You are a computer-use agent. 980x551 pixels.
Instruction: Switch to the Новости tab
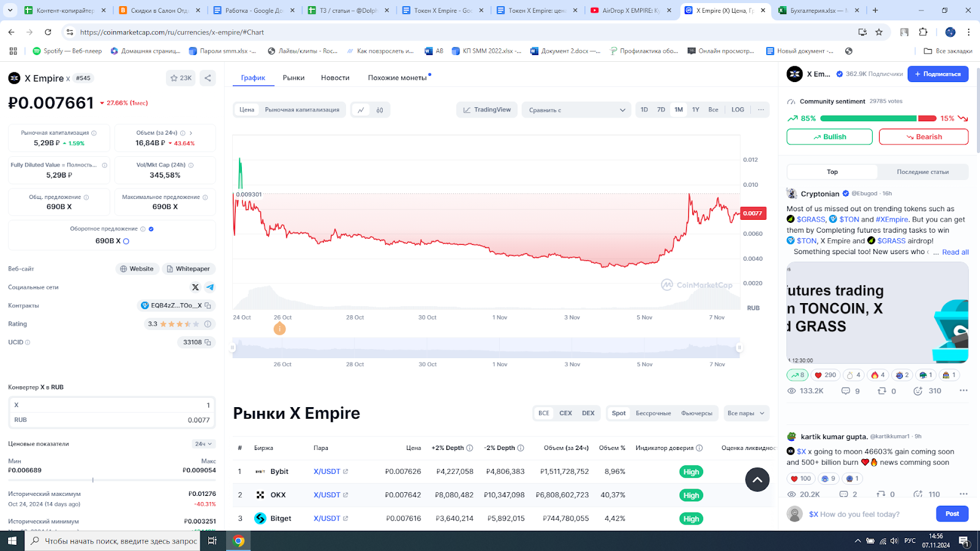[x=335, y=78]
